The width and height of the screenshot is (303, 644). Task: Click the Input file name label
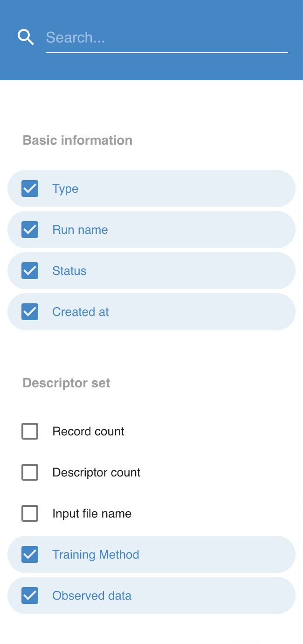(92, 513)
